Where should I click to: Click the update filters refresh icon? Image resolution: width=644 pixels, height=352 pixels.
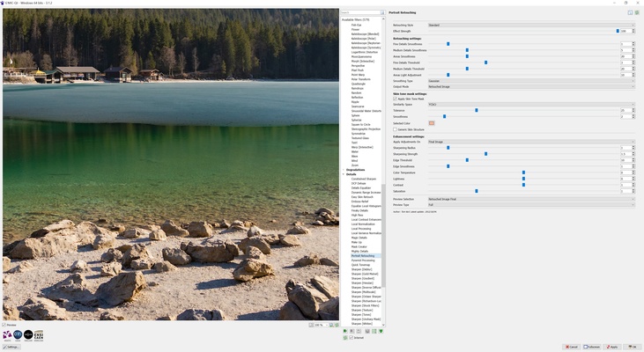[x=345, y=338]
